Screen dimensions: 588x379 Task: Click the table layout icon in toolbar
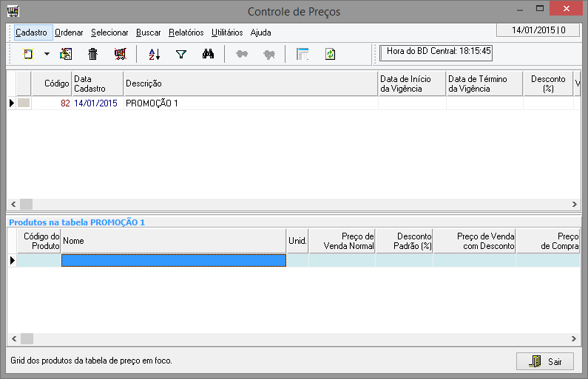point(302,54)
